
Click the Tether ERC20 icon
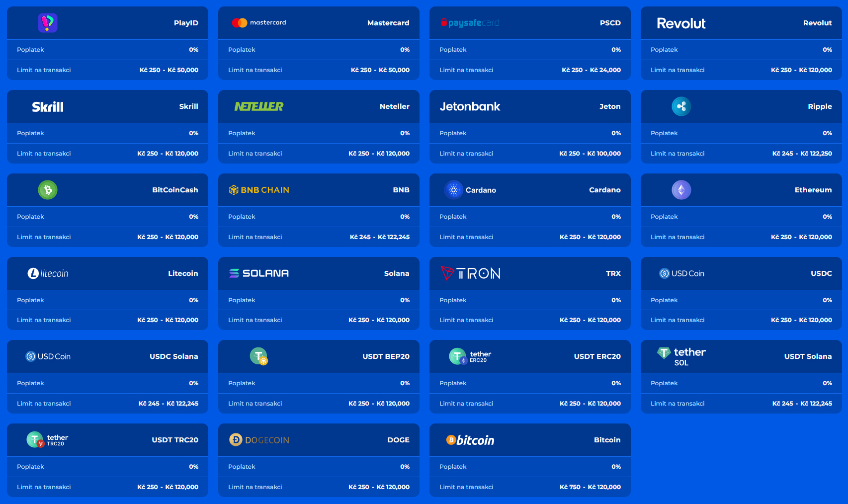[x=458, y=356]
